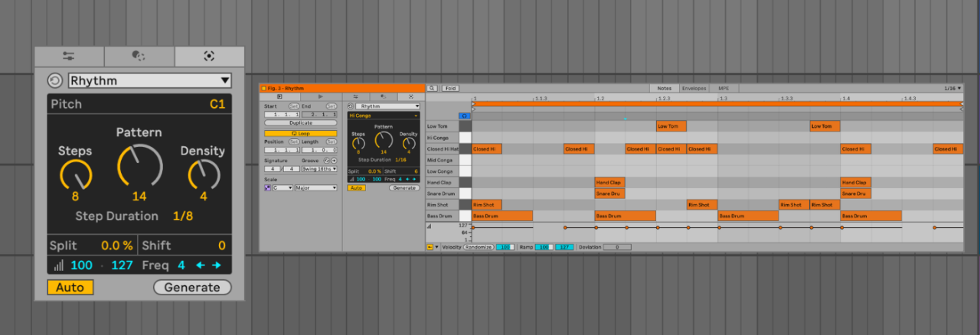Click the Duplicate button in clip panel
The image size is (980, 335).
pos(300,122)
